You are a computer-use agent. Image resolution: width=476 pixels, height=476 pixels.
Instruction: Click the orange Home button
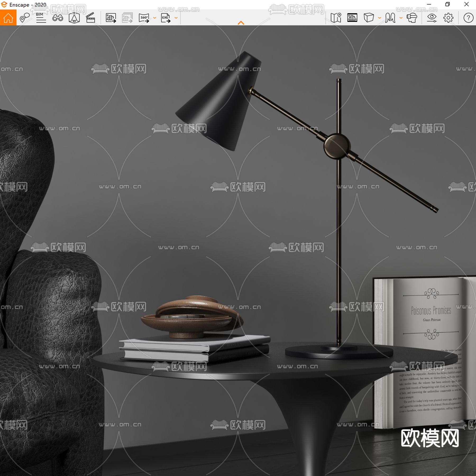8,18
